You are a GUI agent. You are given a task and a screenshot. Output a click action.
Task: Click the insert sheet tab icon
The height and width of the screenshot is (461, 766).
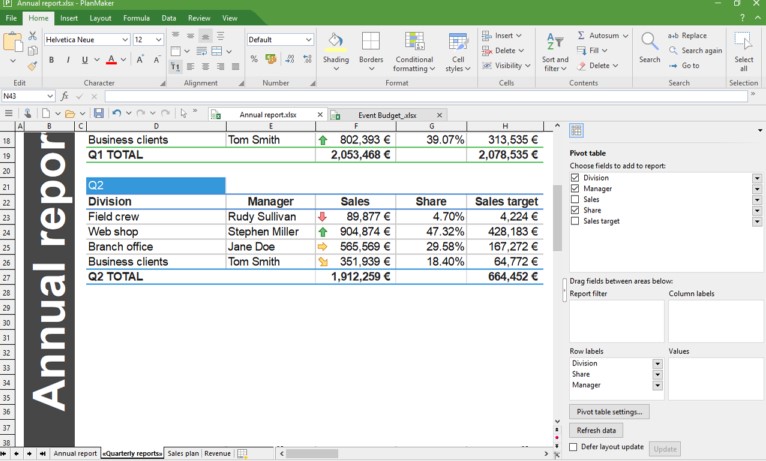tap(242, 454)
